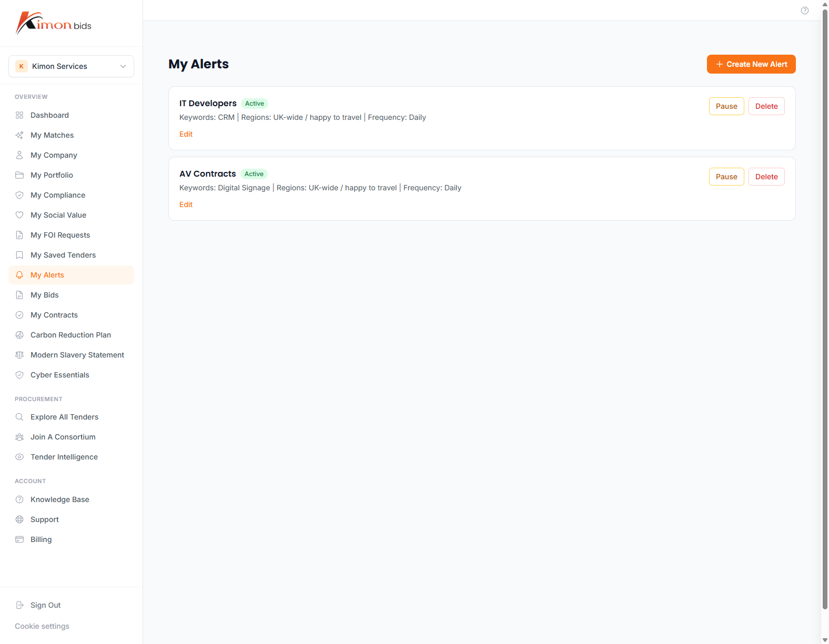Delete the IT Developers alert
This screenshot has width=829, height=644.
point(766,106)
